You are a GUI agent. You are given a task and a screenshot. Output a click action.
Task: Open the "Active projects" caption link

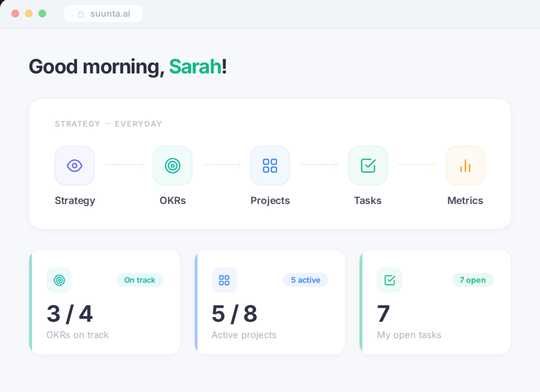point(244,335)
